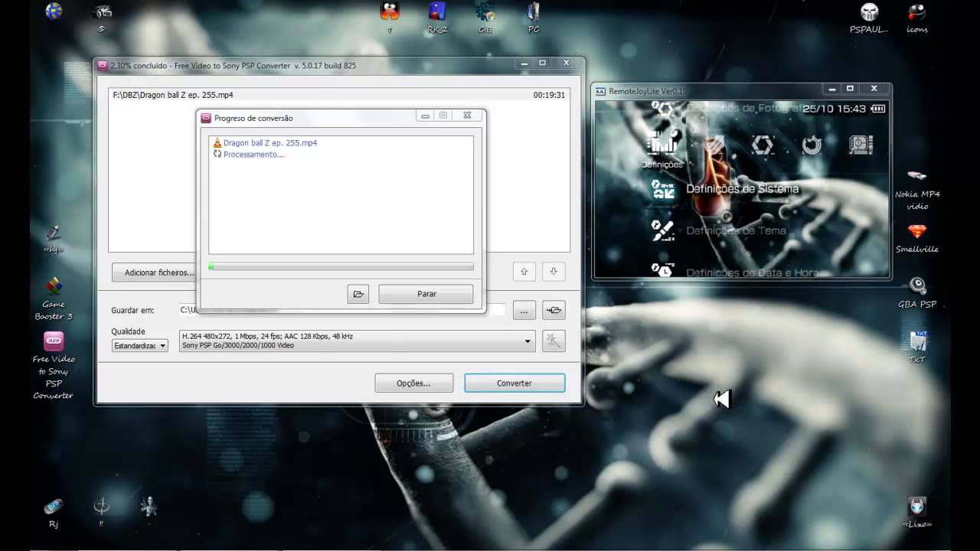This screenshot has height=551, width=980.
Task: Select Definições de Data e Hora in RemoteJoyLite
Action: (x=753, y=272)
